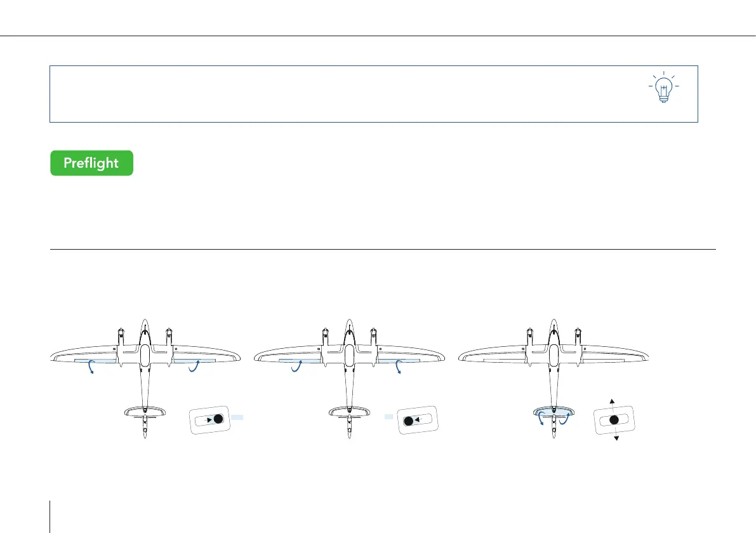Screen dimensions: 756x533
Task: Click the second aircraft's right aileron arrow
Action: tap(398, 368)
